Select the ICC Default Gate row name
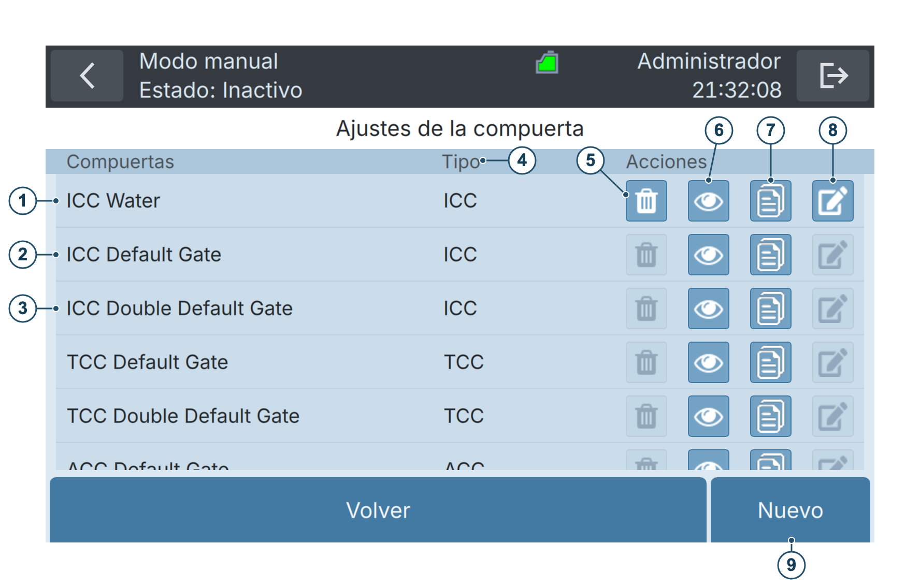 pos(144,255)
